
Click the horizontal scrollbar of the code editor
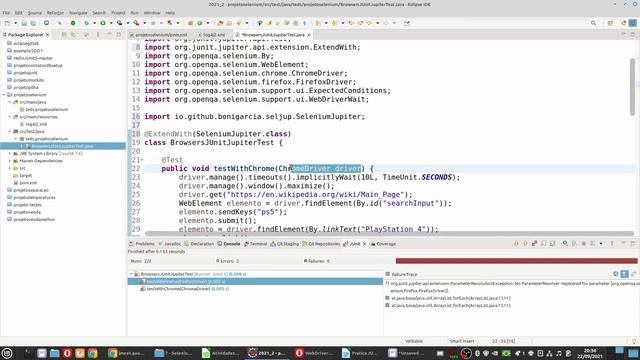[x=389, y=233]
